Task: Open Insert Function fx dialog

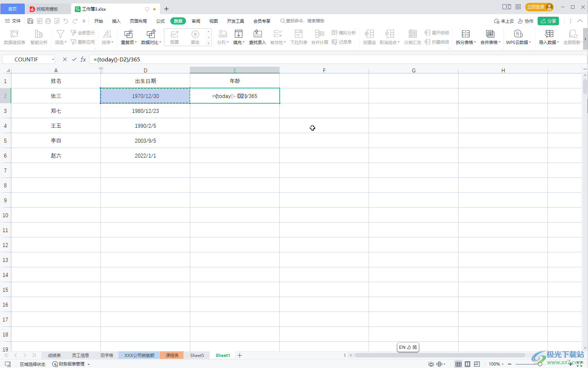Action: coord(83,59)
